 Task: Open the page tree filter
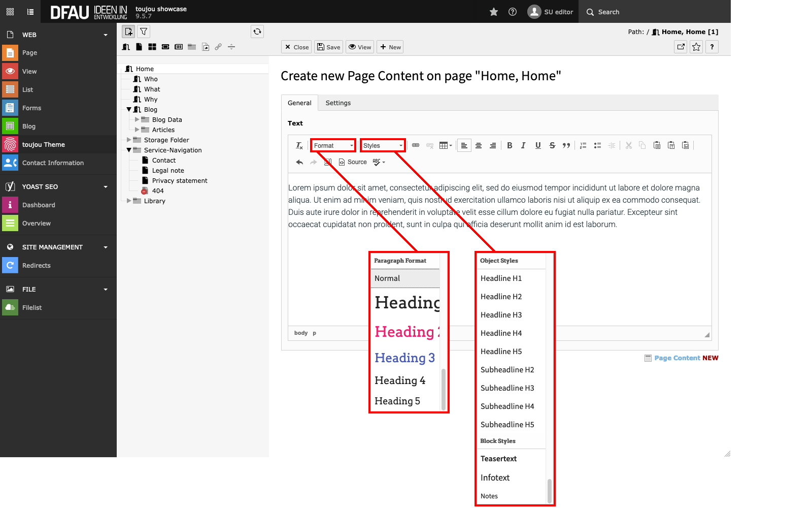[144, 31]
